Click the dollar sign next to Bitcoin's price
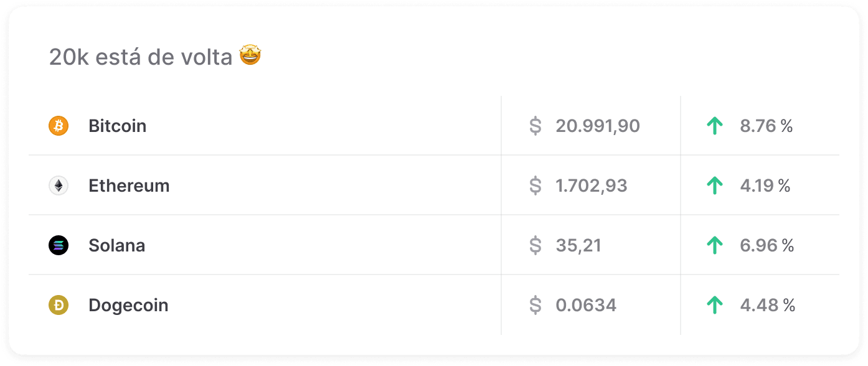Screen dimensions: 868x366 point(534,126)
